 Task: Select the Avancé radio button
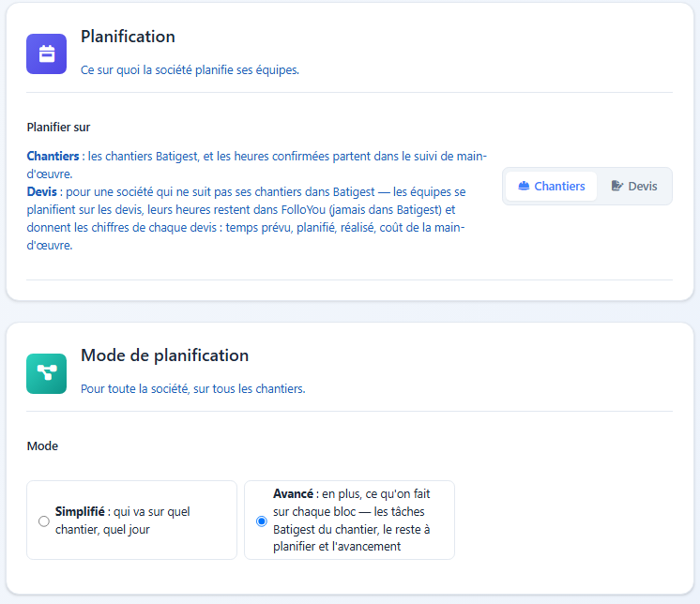coord(262,521)
